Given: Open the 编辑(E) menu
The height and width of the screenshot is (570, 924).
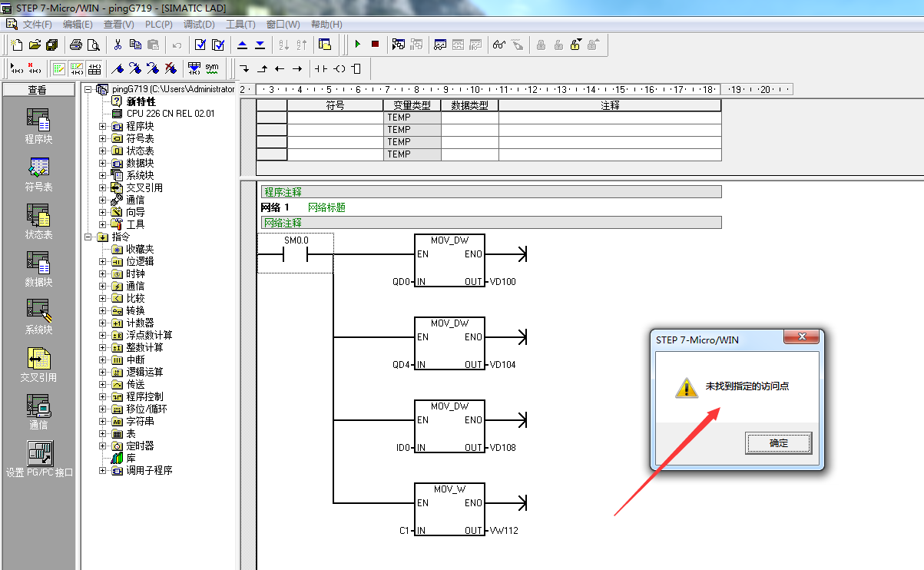Looking at the screenshot, I should [x=78, y=25].
